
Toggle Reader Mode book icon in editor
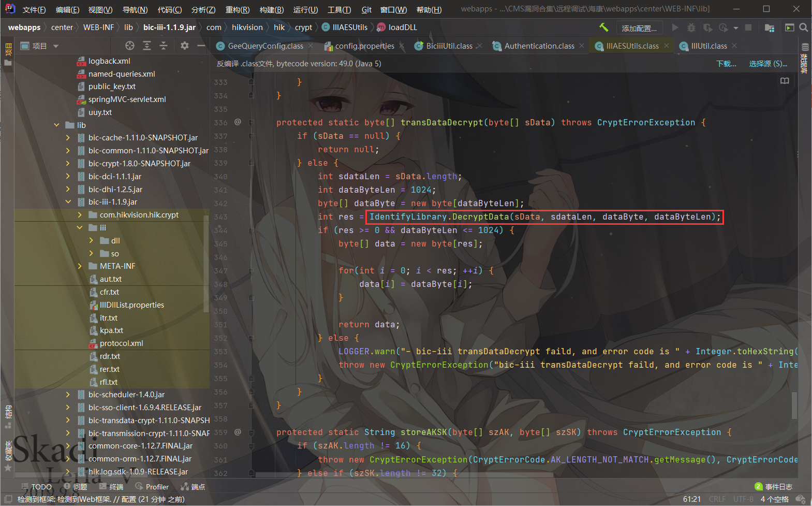pyautogui.click(x=785, y=81)
